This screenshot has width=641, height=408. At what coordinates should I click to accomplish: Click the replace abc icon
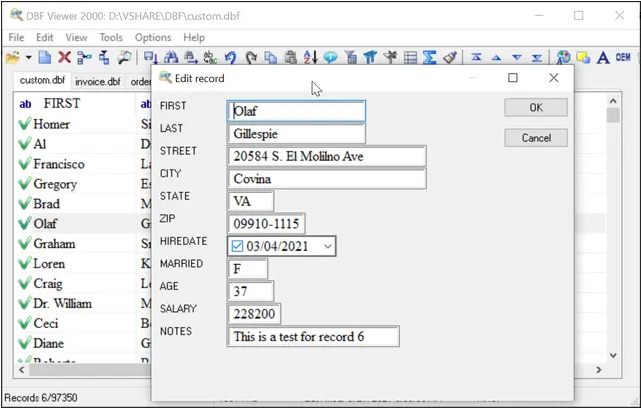point(210,57)
